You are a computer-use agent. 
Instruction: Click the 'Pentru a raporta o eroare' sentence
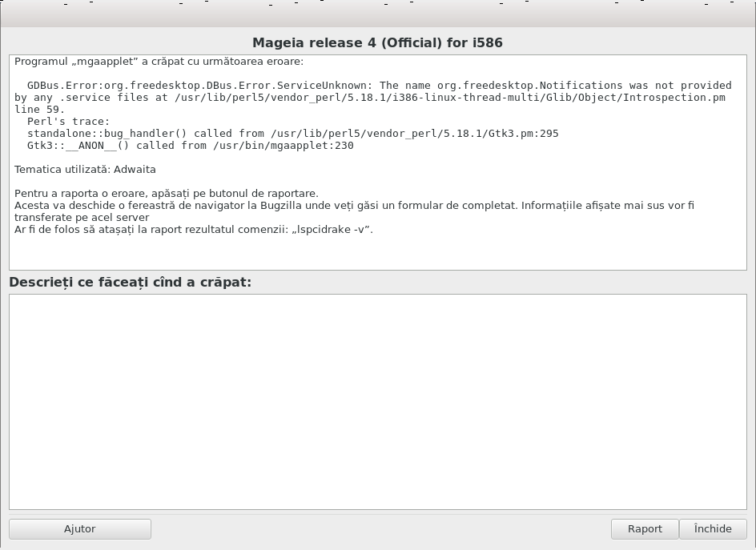(x=167, y=193)
